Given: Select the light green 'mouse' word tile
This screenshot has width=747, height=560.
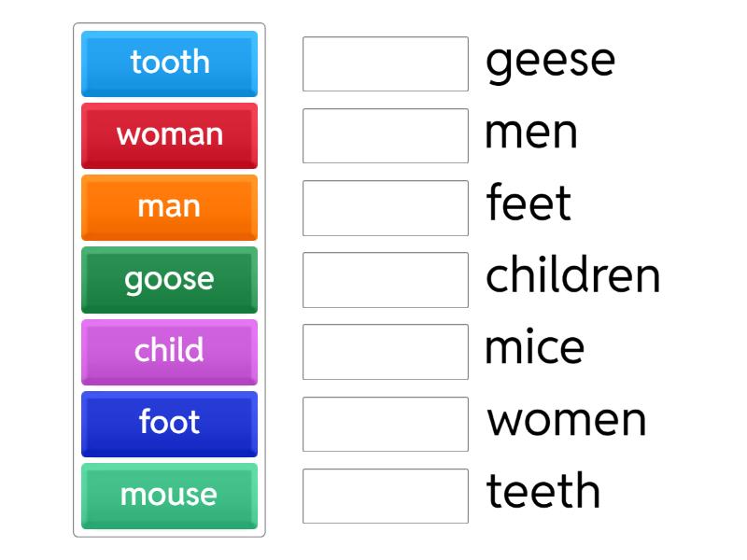Looking at the screenshot, I should point(169,496).
